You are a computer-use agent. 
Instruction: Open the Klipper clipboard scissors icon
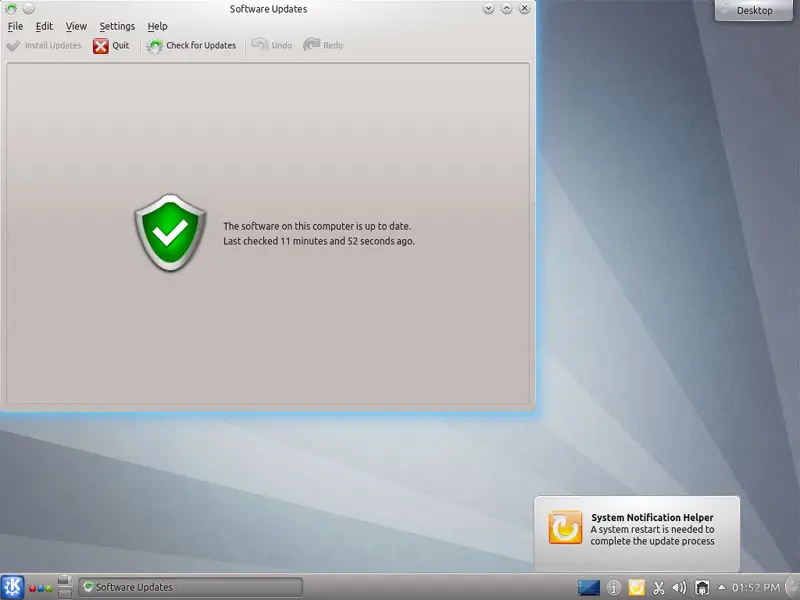pyautogui.click(x=659, y=588)
